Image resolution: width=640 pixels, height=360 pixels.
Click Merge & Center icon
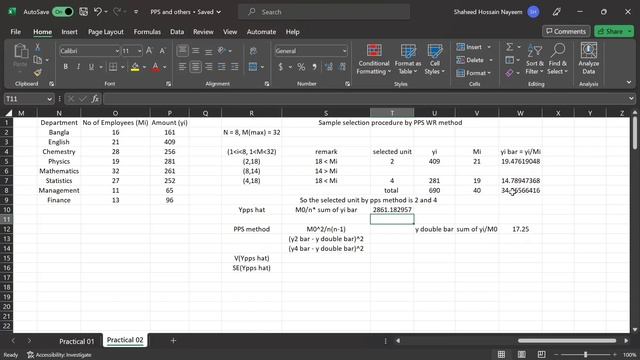click(253, 67)
